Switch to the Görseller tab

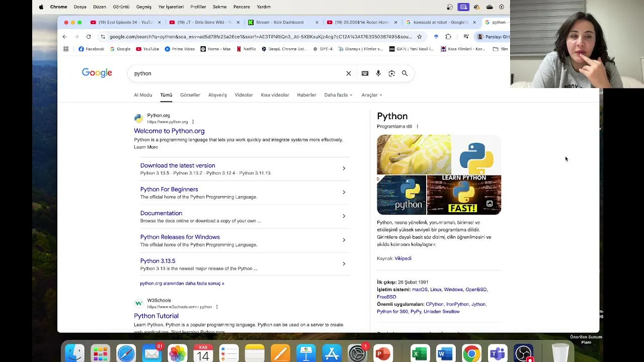point(190,95)
